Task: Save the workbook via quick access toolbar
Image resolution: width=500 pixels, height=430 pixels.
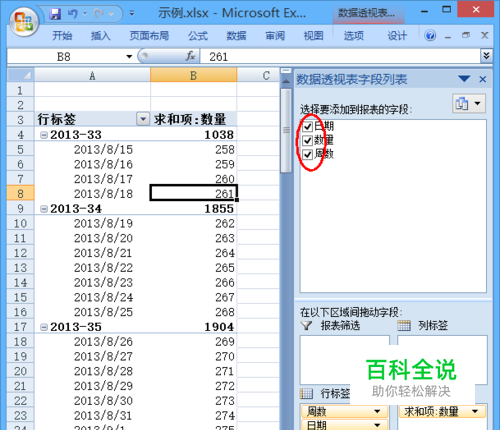Action: (x=55, y=14)
